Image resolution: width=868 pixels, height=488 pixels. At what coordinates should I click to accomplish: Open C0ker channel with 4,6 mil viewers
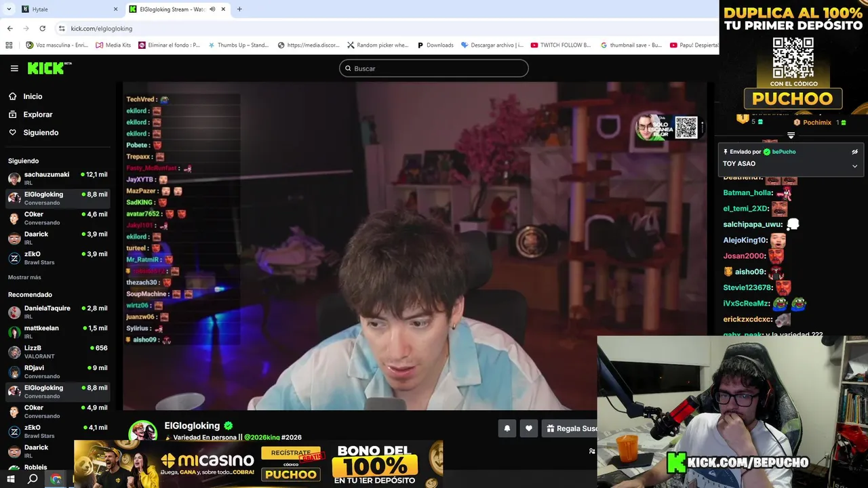point(58,218)
